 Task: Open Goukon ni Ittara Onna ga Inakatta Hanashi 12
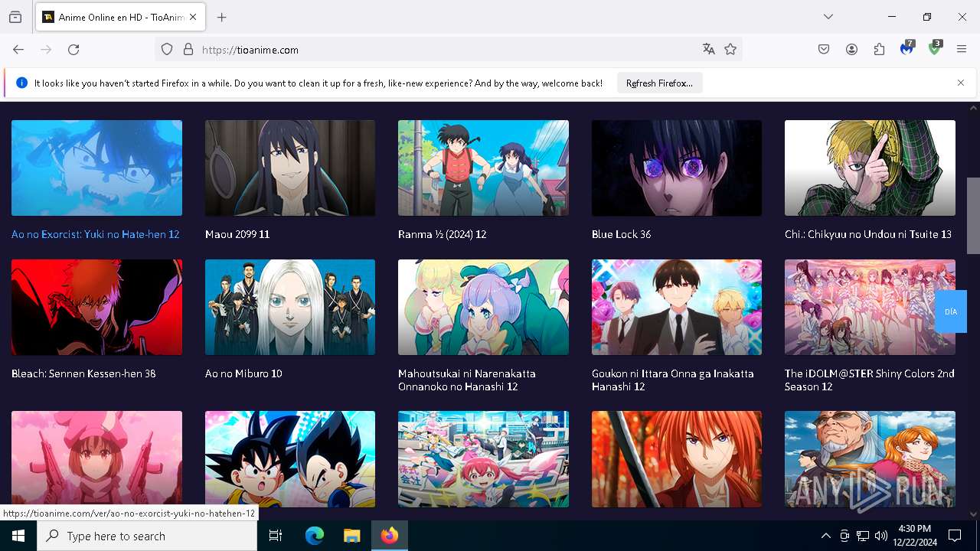coord(673,380)
